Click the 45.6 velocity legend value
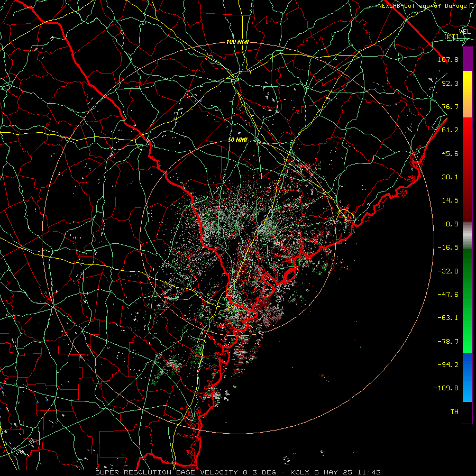Image resolution: width=476 pixels, height=476 pixels. point(450,153)
